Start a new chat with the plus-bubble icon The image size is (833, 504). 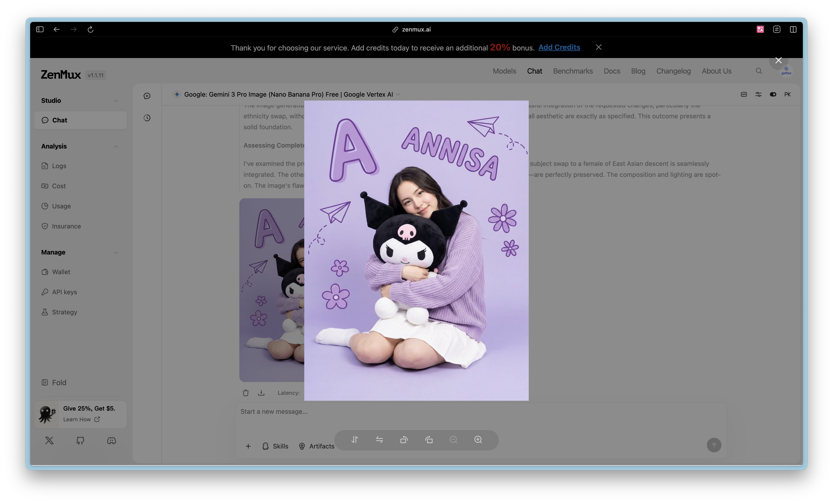tap(147, 96)
